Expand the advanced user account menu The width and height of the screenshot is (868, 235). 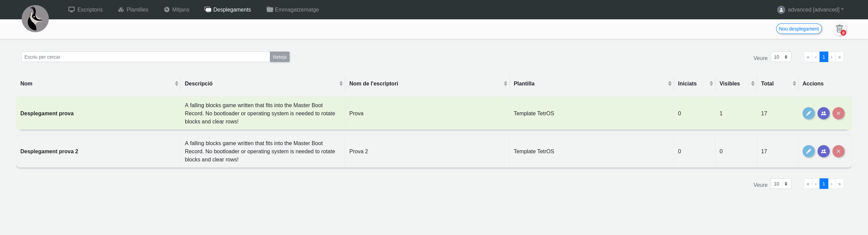coord(810,10)
